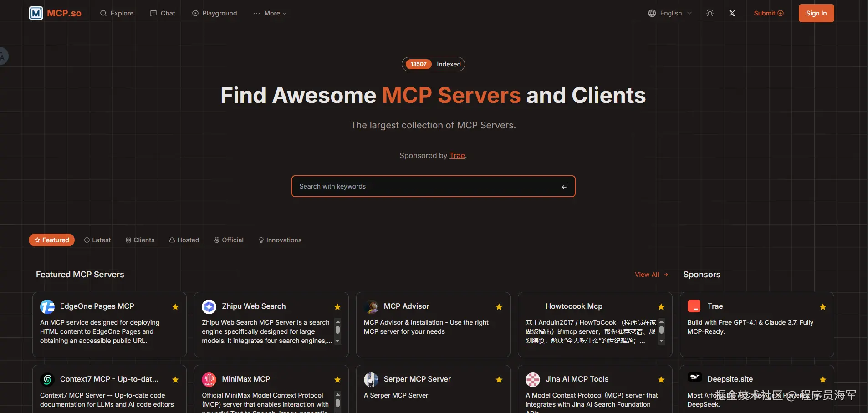Open the EdgeOne Pages MCP title
The height and width of the screenshot is (413, 868).
tap(97, 306)
